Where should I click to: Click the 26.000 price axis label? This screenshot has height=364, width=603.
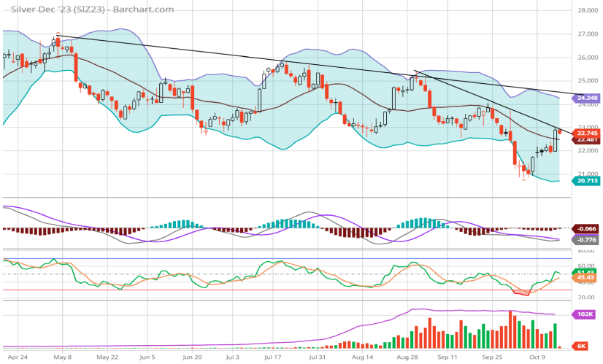pos(588,58)
